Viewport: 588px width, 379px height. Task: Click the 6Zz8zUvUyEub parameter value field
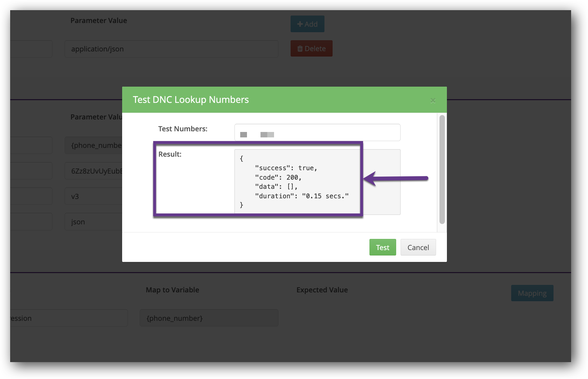(94, 171)
